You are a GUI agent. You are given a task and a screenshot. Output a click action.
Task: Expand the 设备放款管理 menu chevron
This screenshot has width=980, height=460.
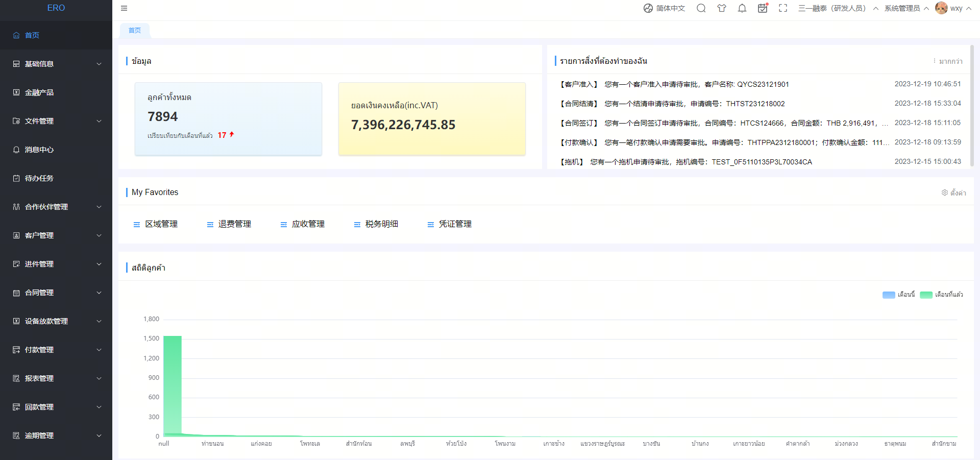click(x=99, y=321)
